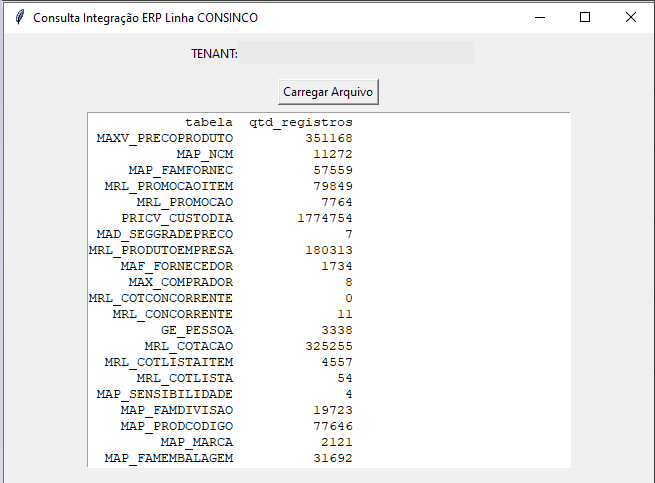Click the count 325255
The height and width of the screenshot is (483, 655).
tap(329, 346)
